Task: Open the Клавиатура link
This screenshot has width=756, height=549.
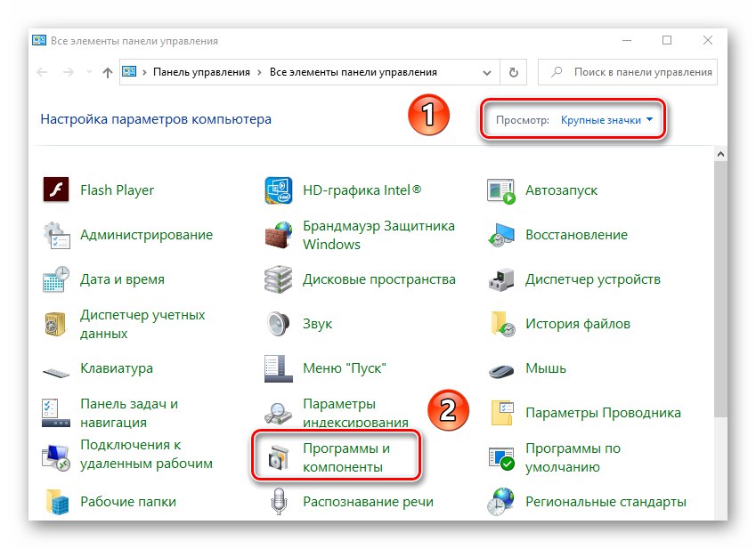Action: point(117,368)
